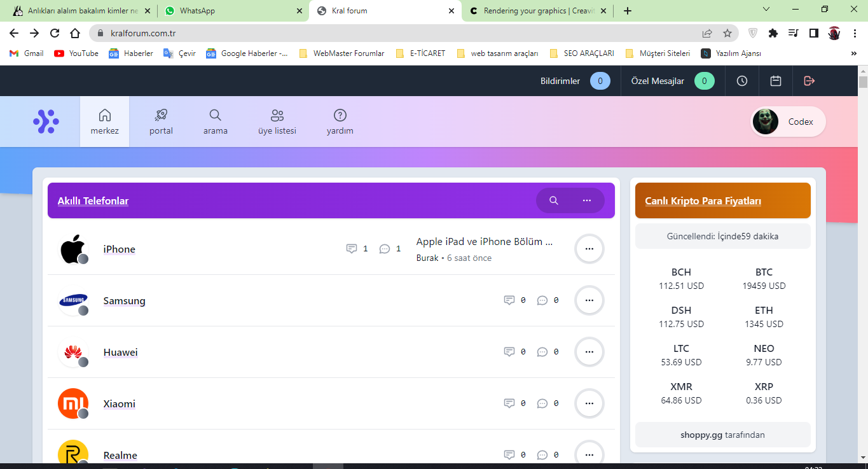Open Özel Mesajlar private messages
Viewport: 868px width, 469px height.
[x=672, y=81]
